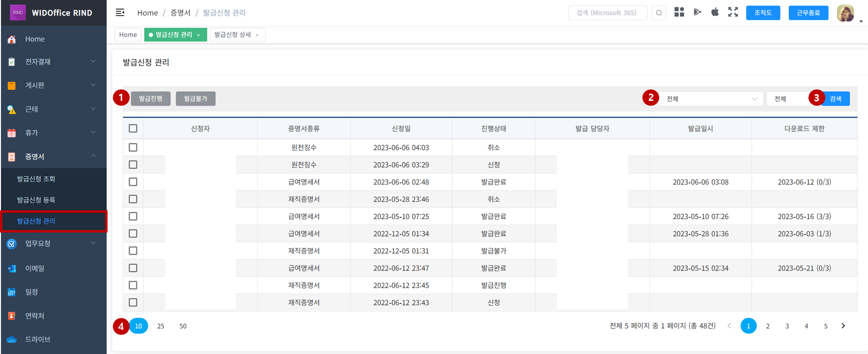Click the 발급진행 button
868x354 pixels.
click(x=151, y=98)
